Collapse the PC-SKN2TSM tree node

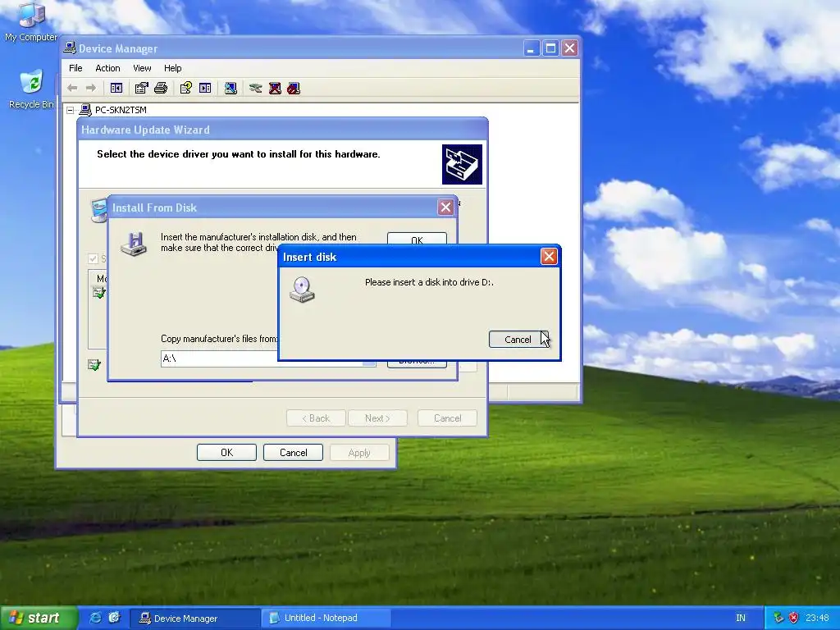[x=71, y=110]
